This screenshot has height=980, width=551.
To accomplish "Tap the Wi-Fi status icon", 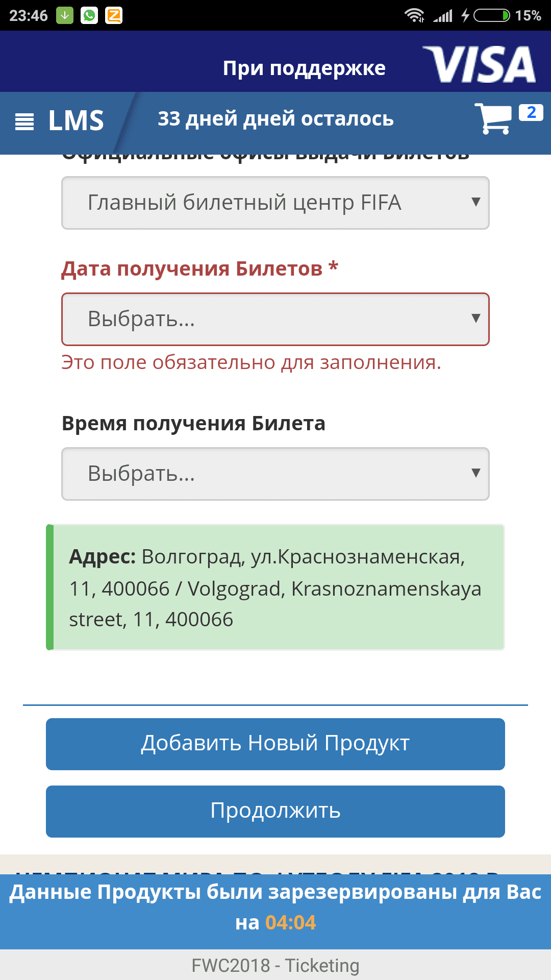I will 414,15.
